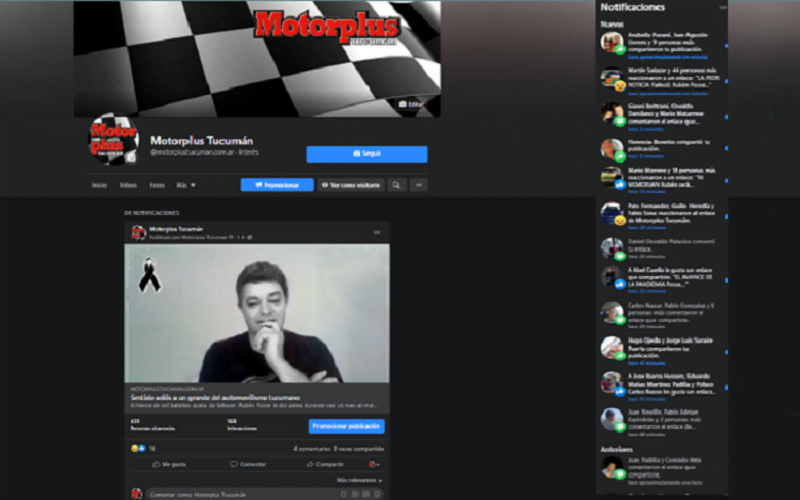Open the 'Sentido adiós a un grande' headline link
The width and height of the screenshot is (800, 500).
[x=215, y=397]
